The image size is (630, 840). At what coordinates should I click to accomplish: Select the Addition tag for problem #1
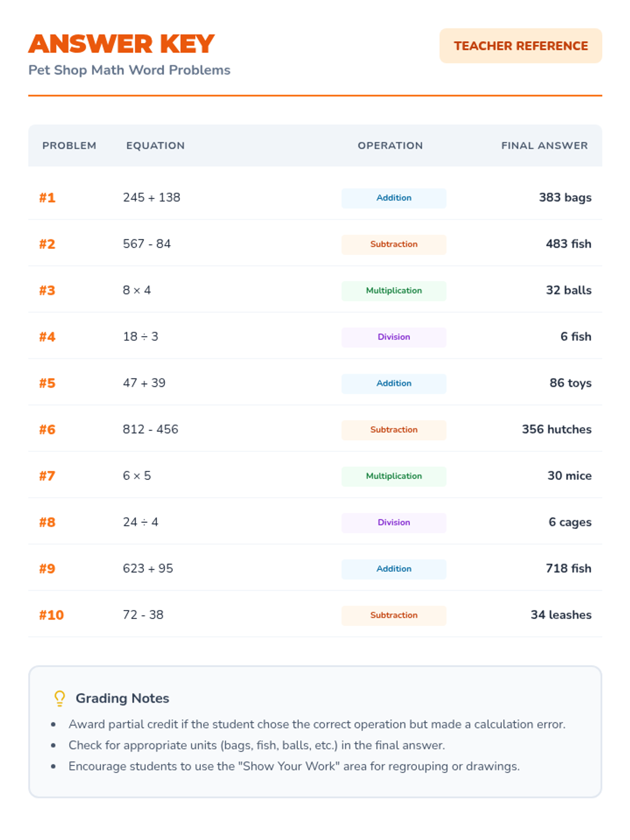[x=394, y=198]
